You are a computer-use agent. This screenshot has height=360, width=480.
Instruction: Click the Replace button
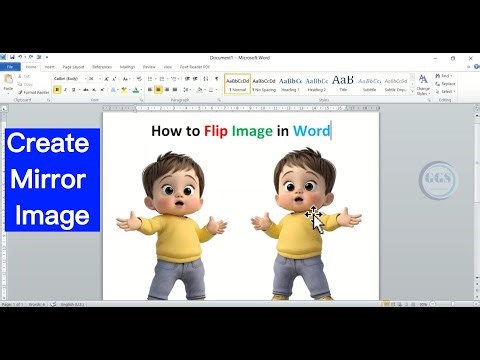click(x=445, y=84)
